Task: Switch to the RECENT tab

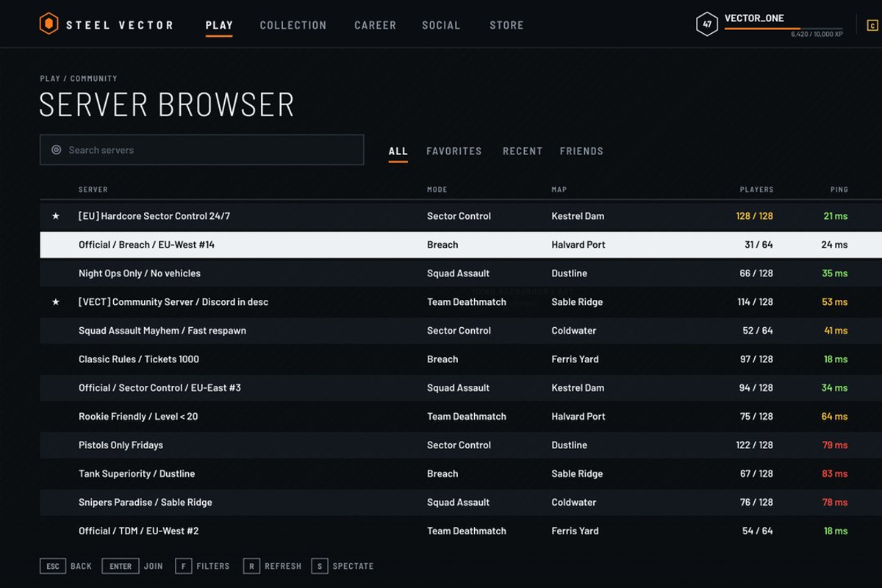Action: (523, 151)
